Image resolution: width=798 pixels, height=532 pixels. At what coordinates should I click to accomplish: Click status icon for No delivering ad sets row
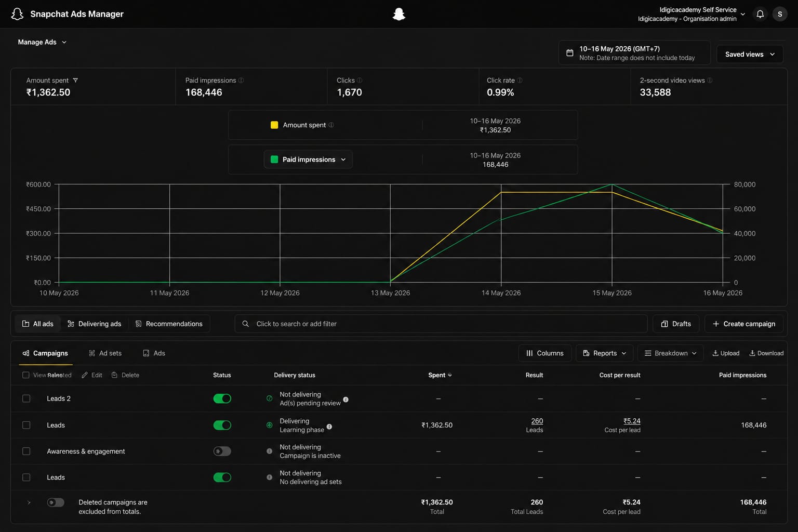pyautogui.click(x=269, y=477)
